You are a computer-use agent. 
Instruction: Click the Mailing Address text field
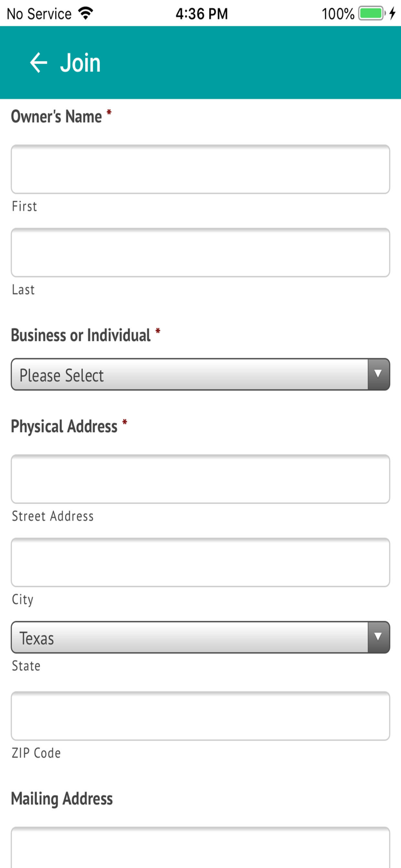200,848
